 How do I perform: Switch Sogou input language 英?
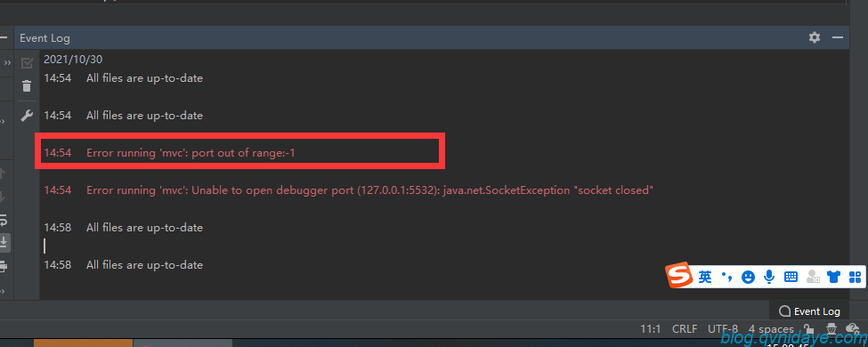click(705, 277)
